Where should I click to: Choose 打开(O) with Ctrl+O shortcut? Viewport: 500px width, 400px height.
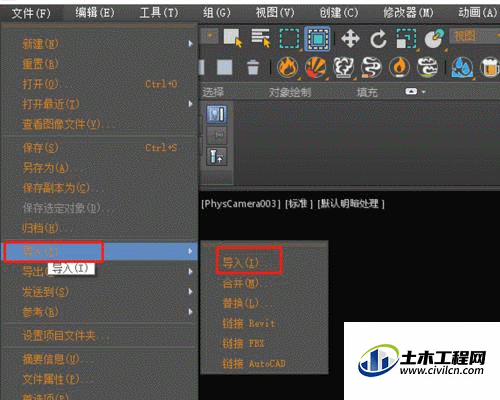click(99, 84)
